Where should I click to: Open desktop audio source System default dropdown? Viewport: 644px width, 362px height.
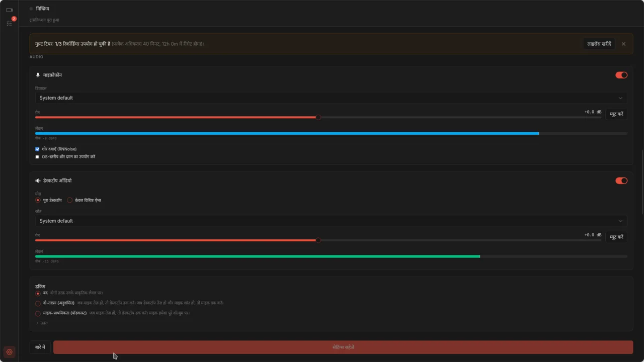pos(331,221)
